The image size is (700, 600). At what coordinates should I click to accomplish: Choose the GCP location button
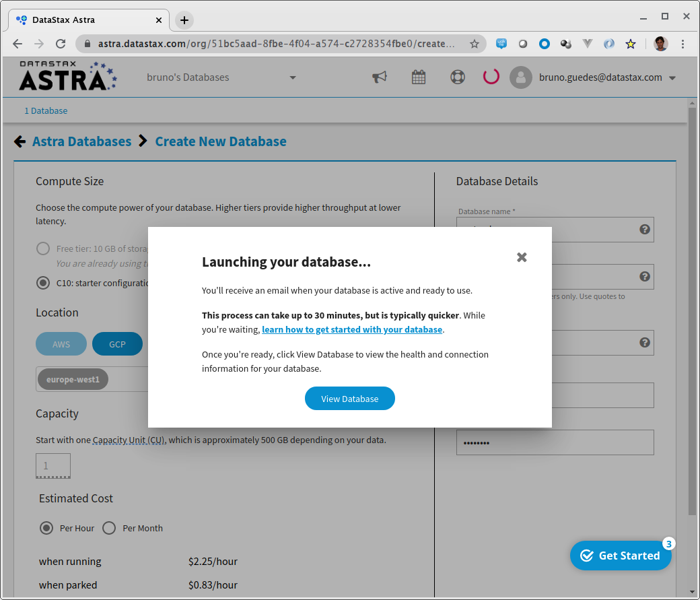(x=117, y=344)
